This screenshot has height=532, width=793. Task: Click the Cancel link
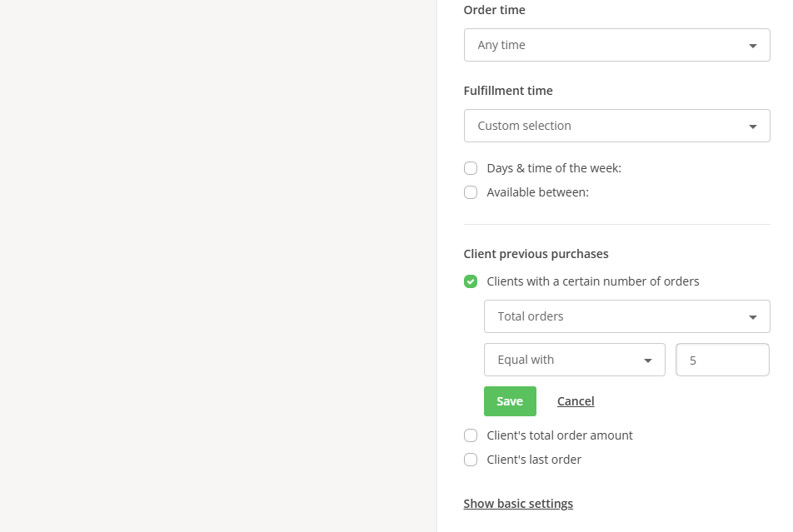coord(576,401)
